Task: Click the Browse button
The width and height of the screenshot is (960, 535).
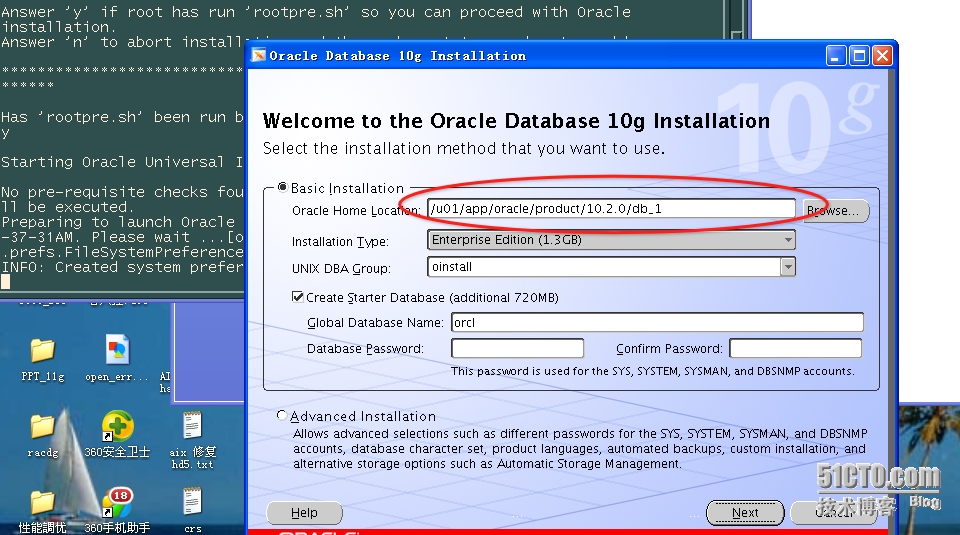Action: 836,211
